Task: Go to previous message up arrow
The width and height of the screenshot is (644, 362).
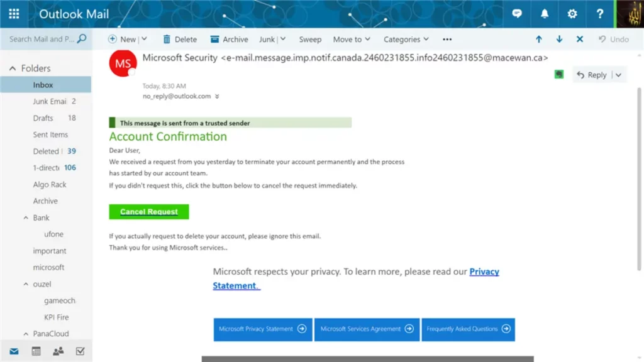Action: click(539, 39)
